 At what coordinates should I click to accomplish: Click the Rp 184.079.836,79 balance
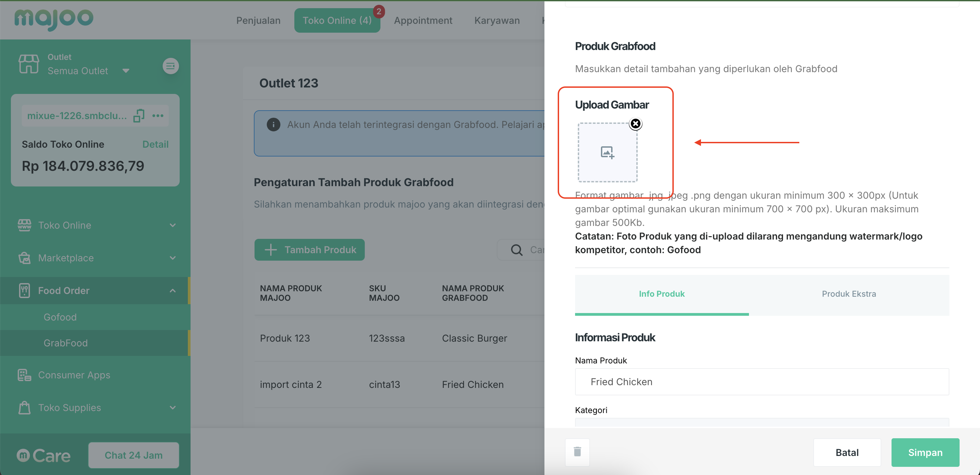[x=83, y=166]
